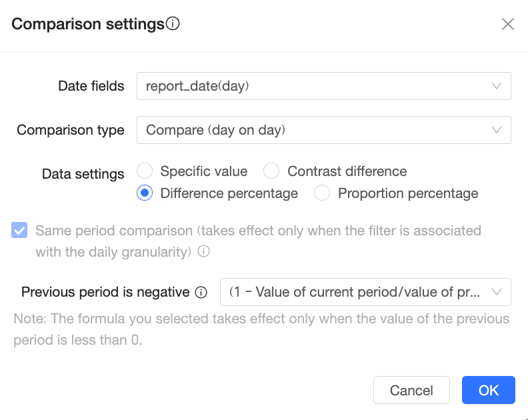
Task: Select the Specific value radio button
Action: tap(145, 171)
